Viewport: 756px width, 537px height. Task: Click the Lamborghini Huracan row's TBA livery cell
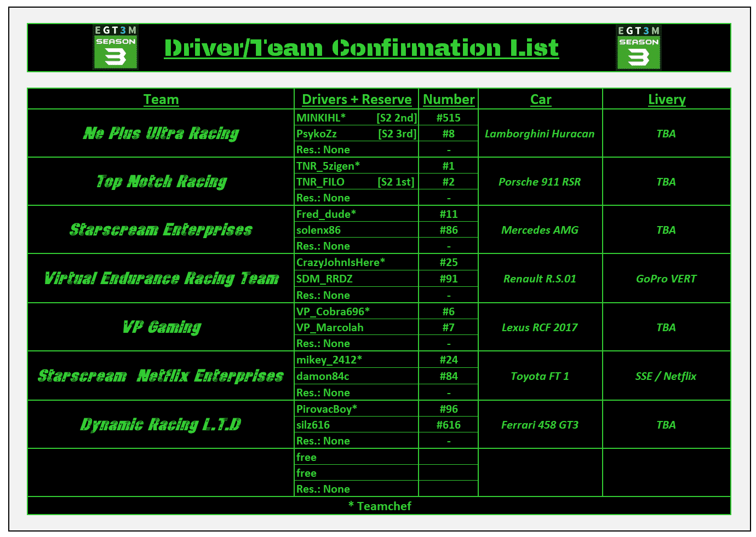[x=667, y=134]
